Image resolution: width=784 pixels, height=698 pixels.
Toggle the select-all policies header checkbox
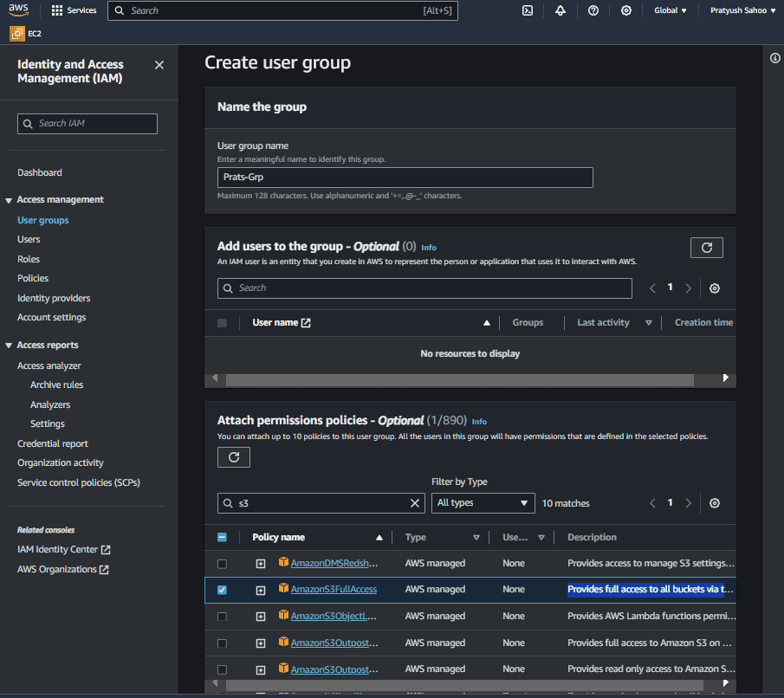223,537
